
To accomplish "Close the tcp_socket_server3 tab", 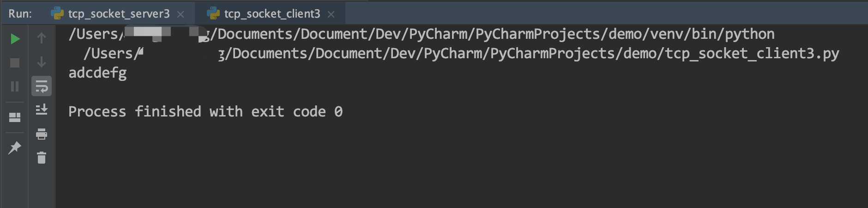I will [x=181, y=14].
